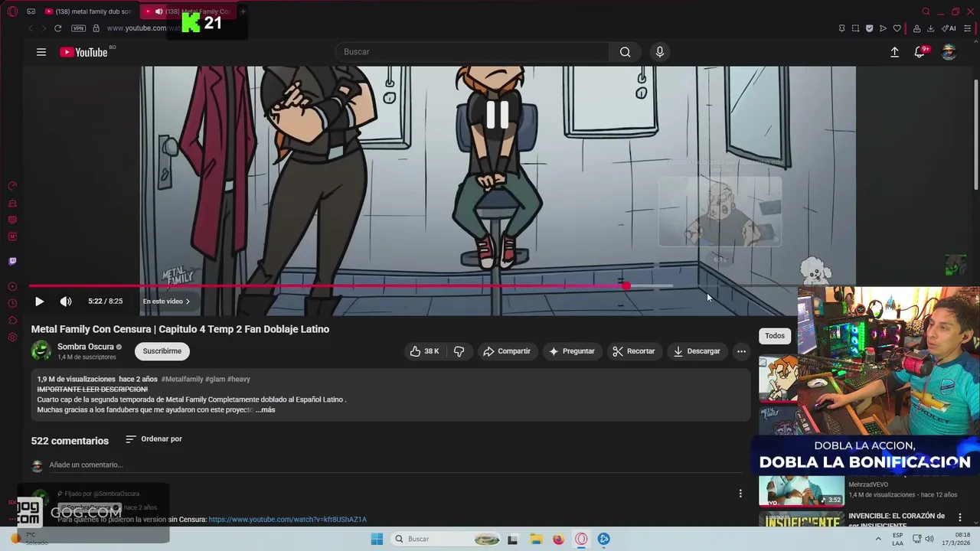Click the Descargar button
The width and height of the screenshot is (980, 551).
(696, 351)
